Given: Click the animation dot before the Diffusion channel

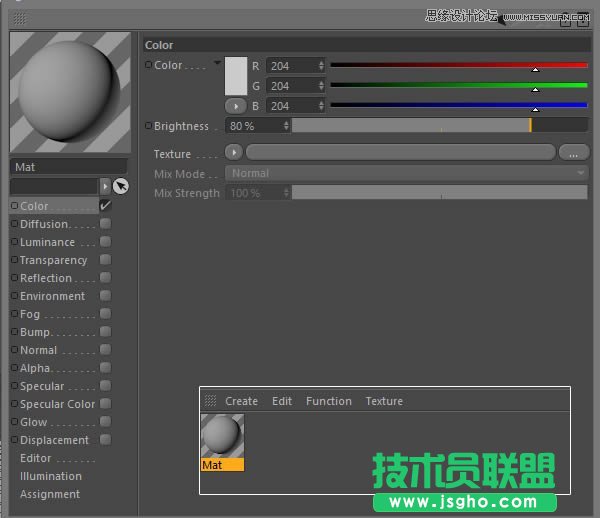Looking at the screenshot, I should (14, 223).
